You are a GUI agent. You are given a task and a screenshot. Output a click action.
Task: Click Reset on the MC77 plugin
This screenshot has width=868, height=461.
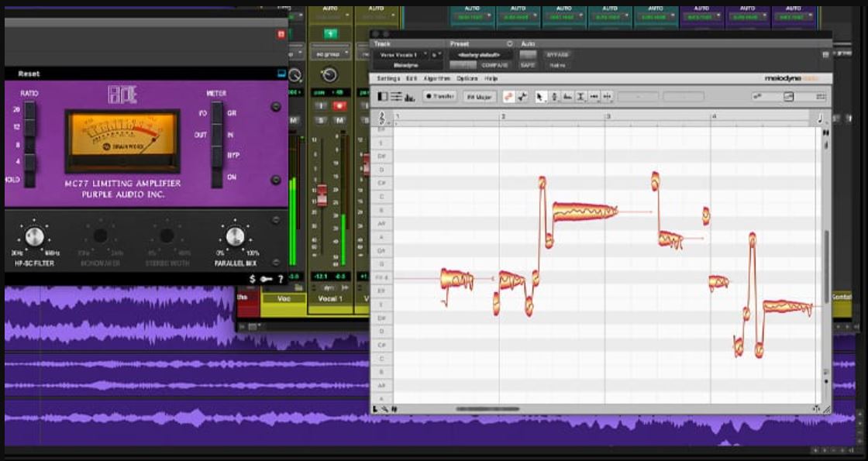click(x=29, y=74)
